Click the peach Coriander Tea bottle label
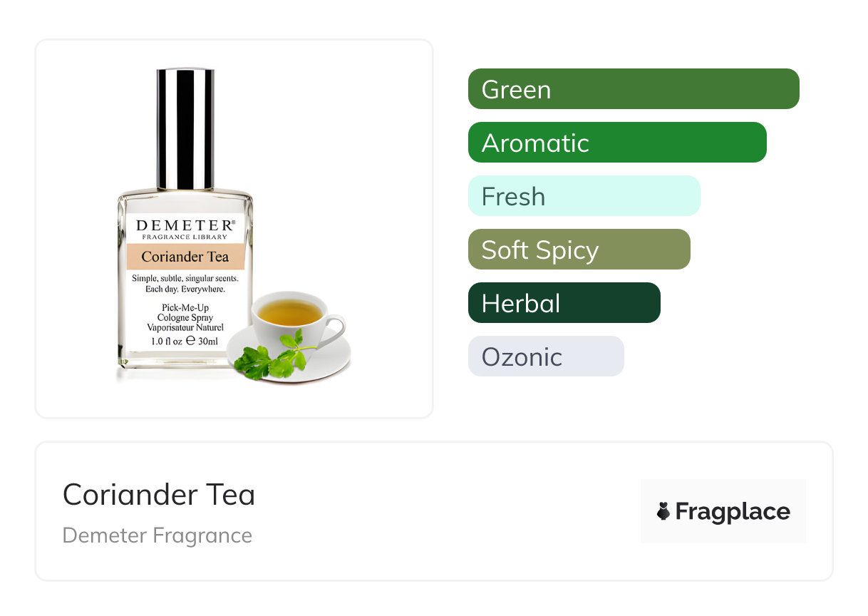Image resolution: width=868 pixels, height=616 pixels. pos(185,257)
